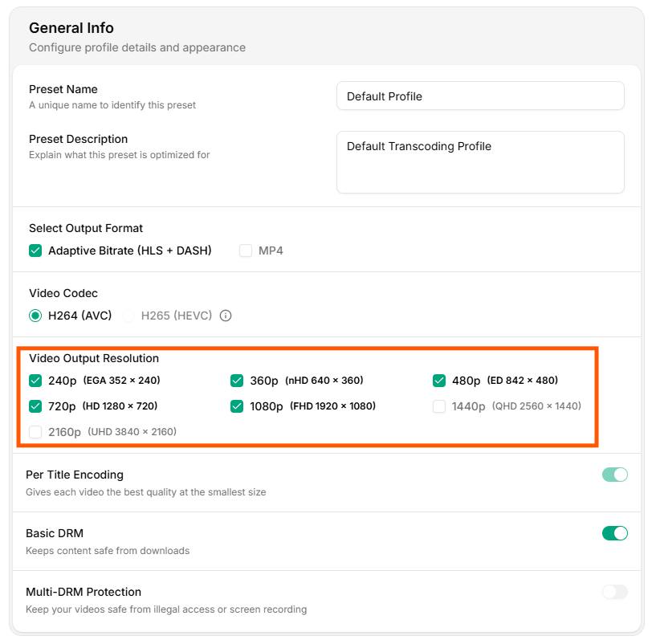This screenshot has width=656, height=644.
Task: Click the info icon beside H265 (HEVC)
Action: [x=226, y=316]
